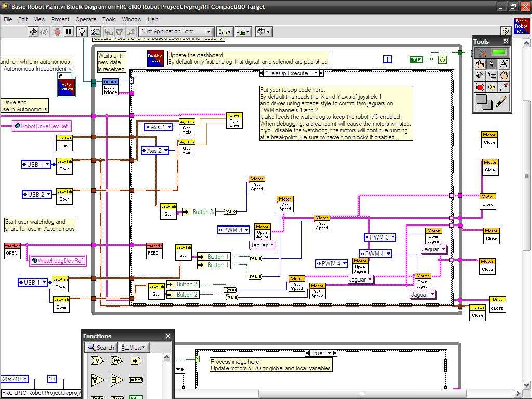Viewport: 532px width, 399px height.
Task: Open the Tools menu
Action: (x=109, y=19)
